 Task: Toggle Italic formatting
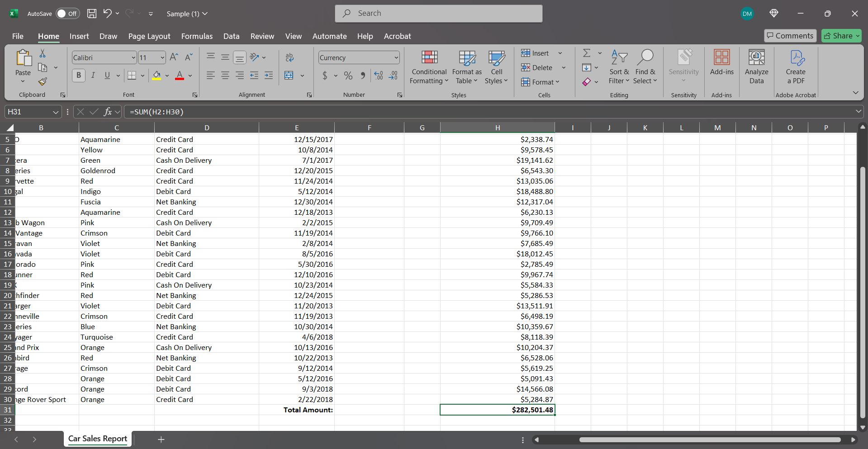[93, 76]
